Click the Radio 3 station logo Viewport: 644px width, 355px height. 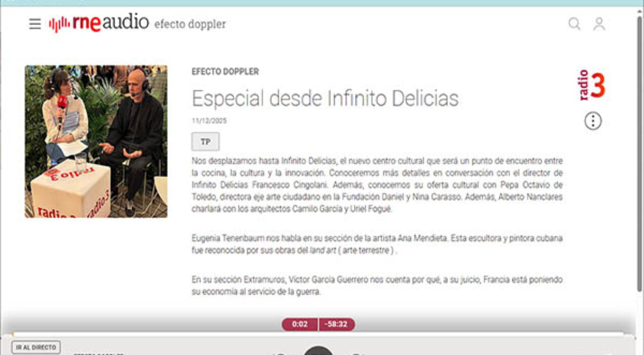click(592, 85)
